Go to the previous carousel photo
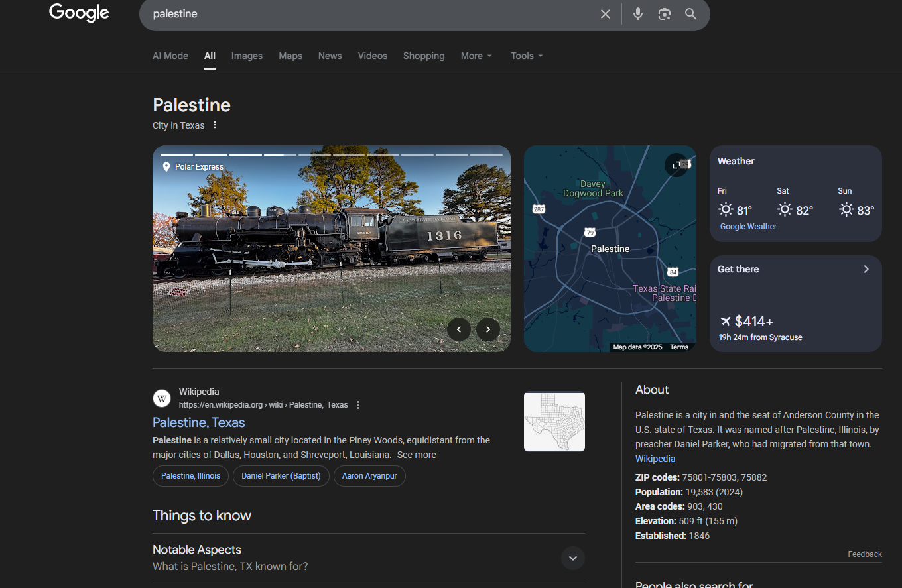Viewport: 902px width, 588px height. pos(459,329)
